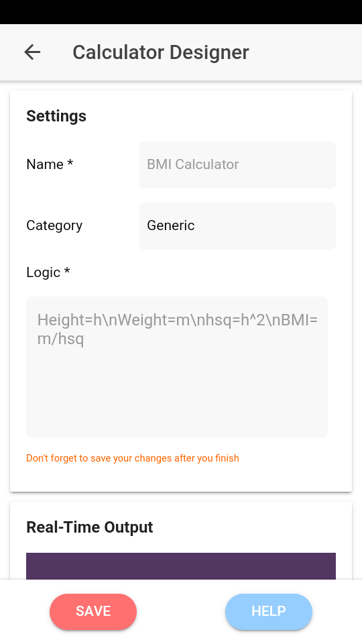Tap the black status bar at top

[181, 12]
